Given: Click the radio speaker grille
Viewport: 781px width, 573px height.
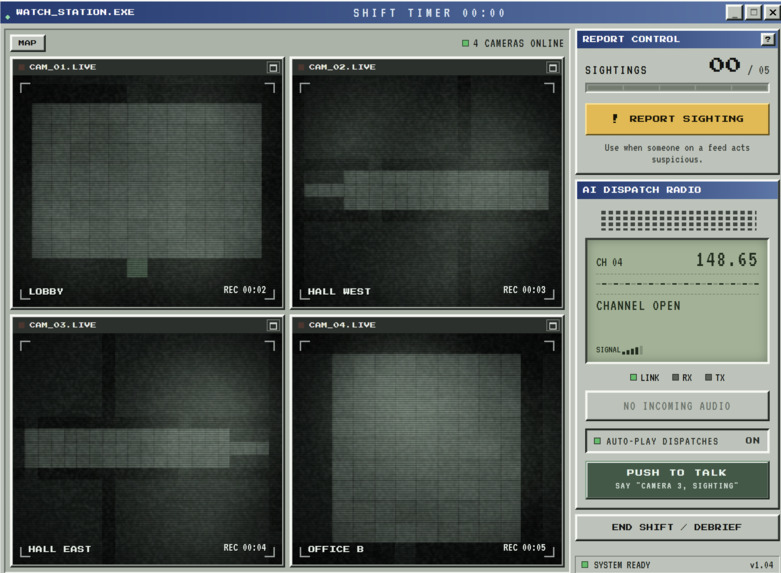Looking at the screenshot, I should pos(678,220).
